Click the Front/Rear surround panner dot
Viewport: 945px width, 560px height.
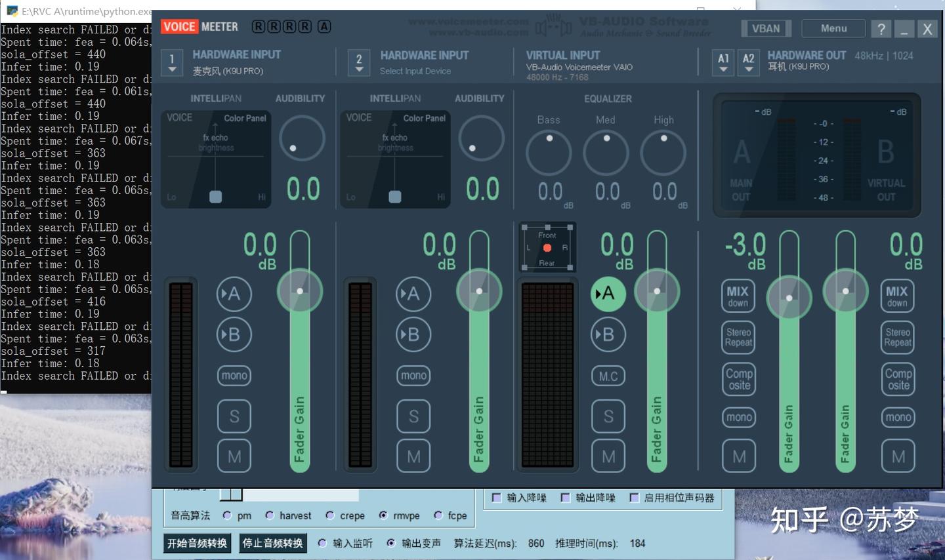[547, 248]
